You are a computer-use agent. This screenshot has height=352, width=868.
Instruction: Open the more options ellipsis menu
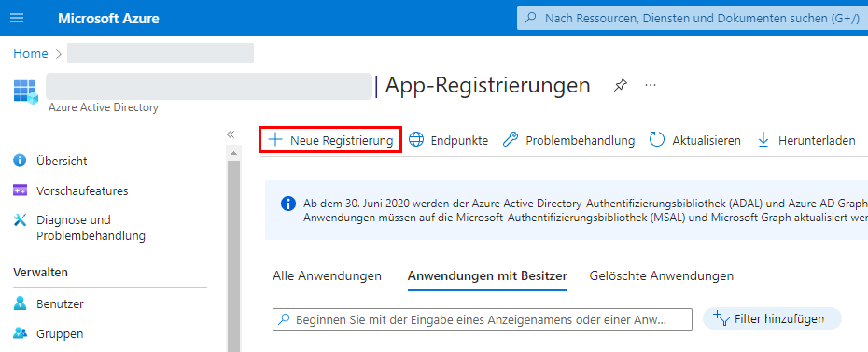pos(651,85)
